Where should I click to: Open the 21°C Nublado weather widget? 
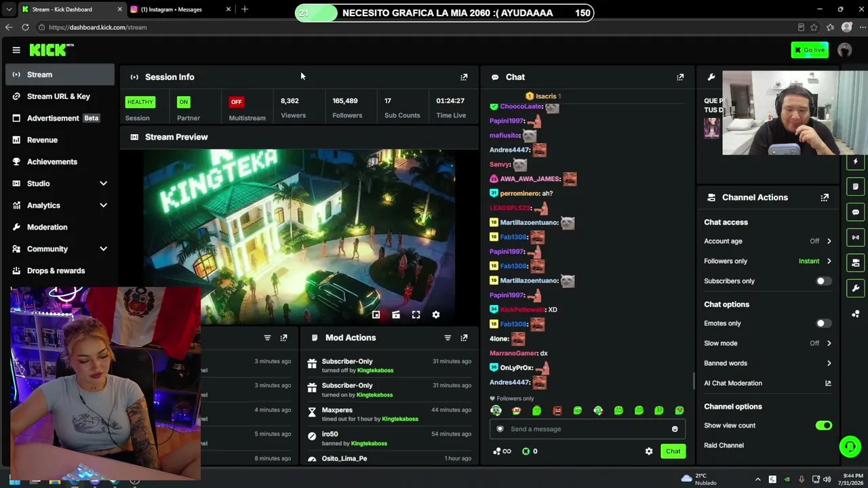(698, 479)
